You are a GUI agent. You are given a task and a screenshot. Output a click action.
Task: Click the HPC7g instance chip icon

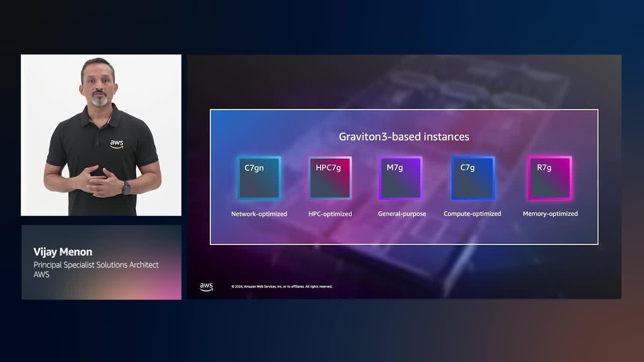point(330,178)
